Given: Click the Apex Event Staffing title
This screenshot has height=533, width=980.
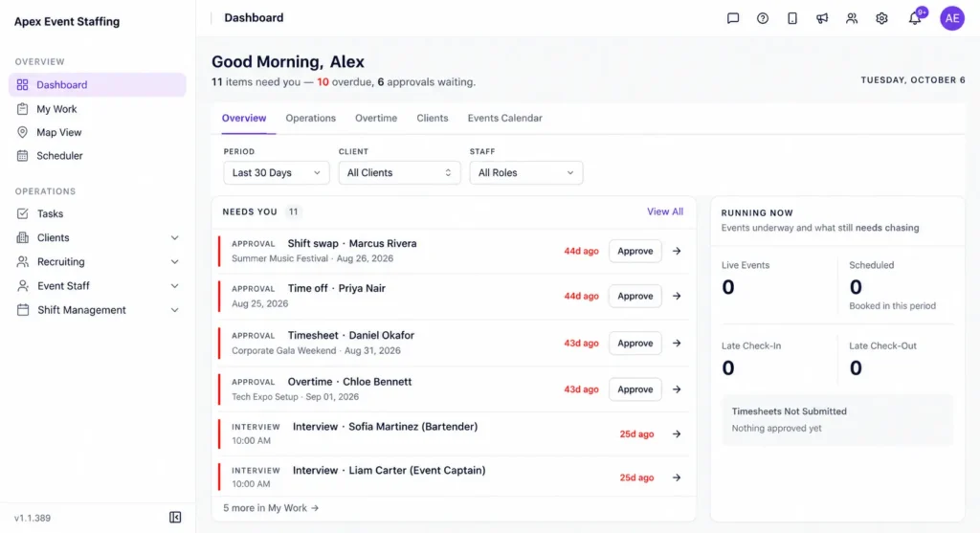Looking at the screenshot, I should point(67,21).
